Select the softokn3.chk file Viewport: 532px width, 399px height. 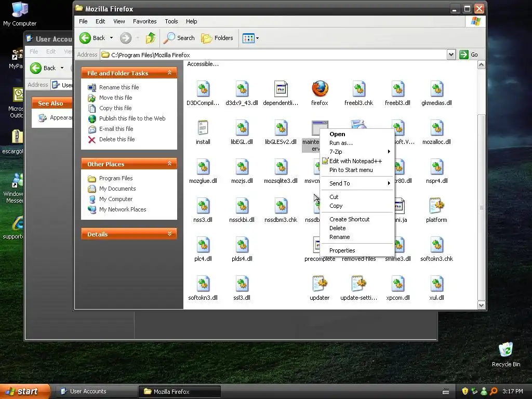[436, 249]
